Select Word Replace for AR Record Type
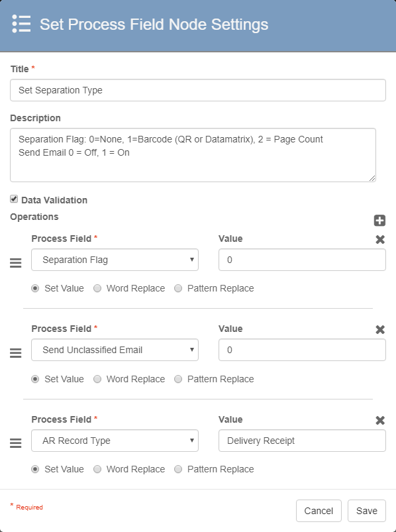This screenshot has width=396, height=532. 97,469
